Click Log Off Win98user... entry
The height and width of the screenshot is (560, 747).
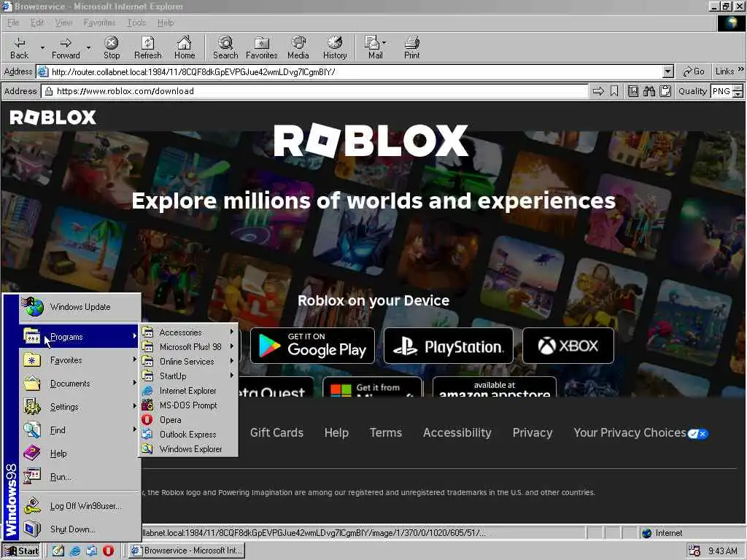click(x=80, y=506)
